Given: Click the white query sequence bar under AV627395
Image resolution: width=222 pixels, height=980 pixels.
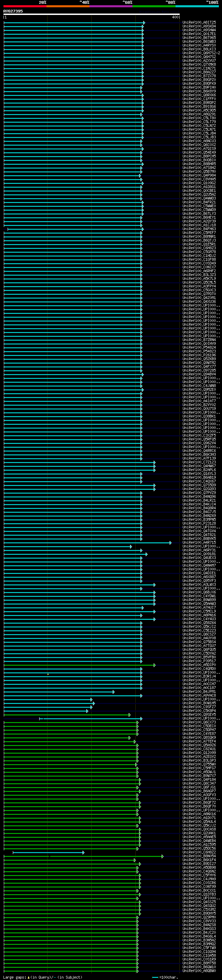Looking at the screenshot, I should (x=92, y=15).
